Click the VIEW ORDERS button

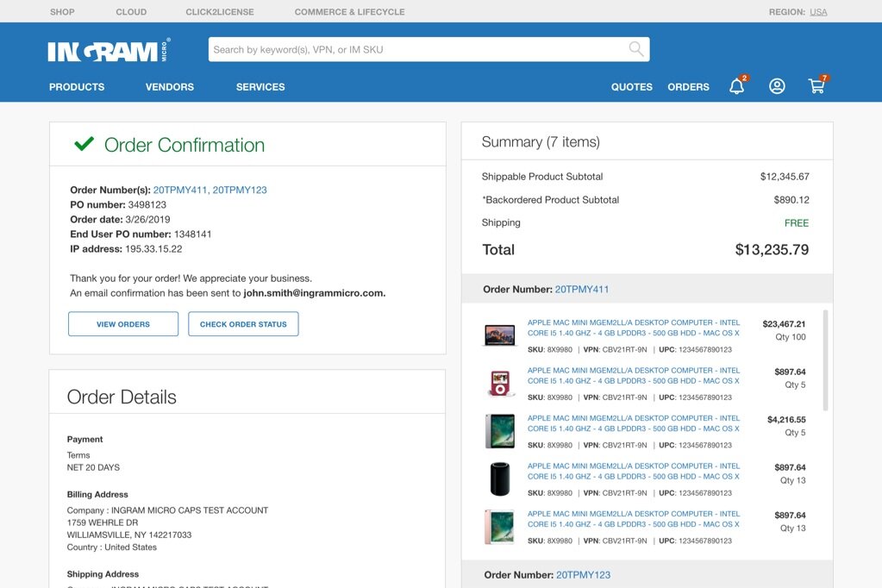[123, 324]
